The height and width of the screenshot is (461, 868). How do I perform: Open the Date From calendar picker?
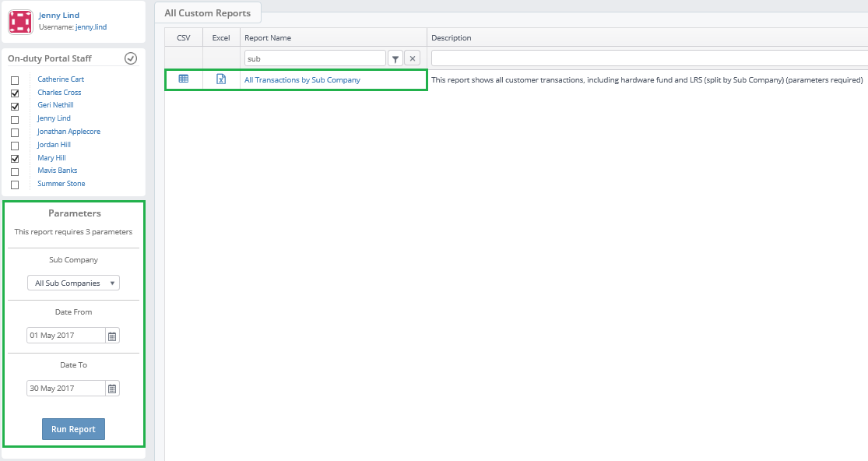point(112,336)
